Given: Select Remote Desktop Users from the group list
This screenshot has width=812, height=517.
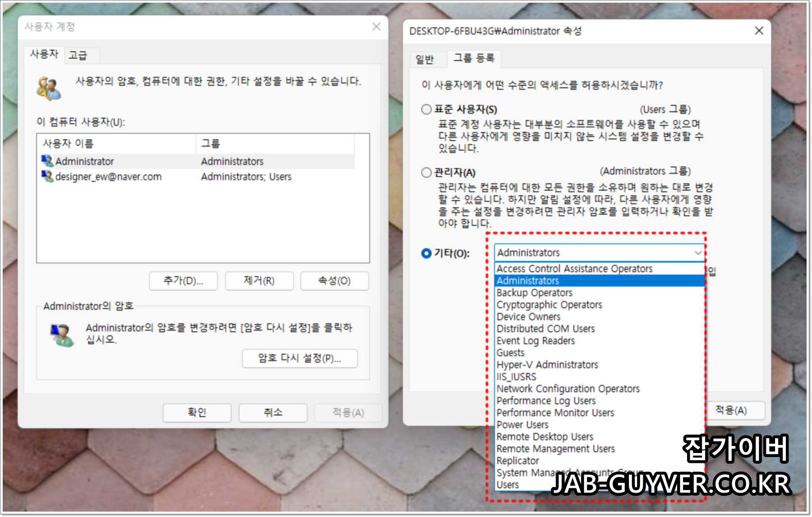Looking at the screenshot, I should pyautogui.click(x=545, y=436).
